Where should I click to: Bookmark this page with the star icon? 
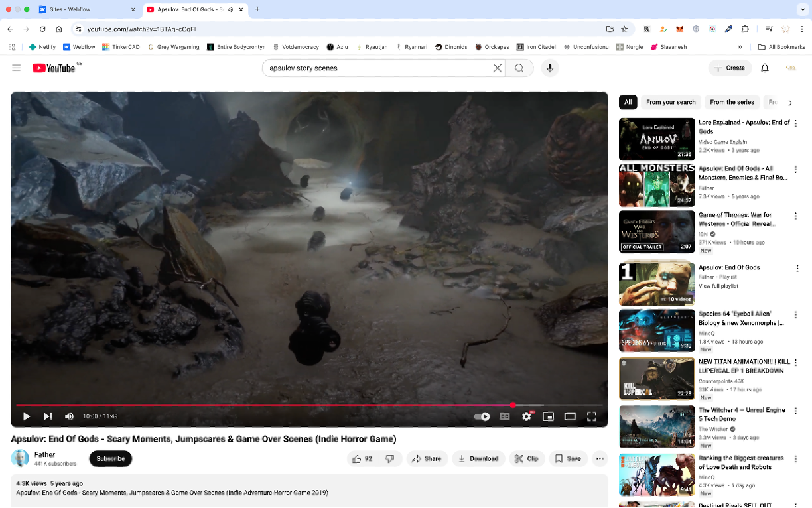(x=624, y=29)
